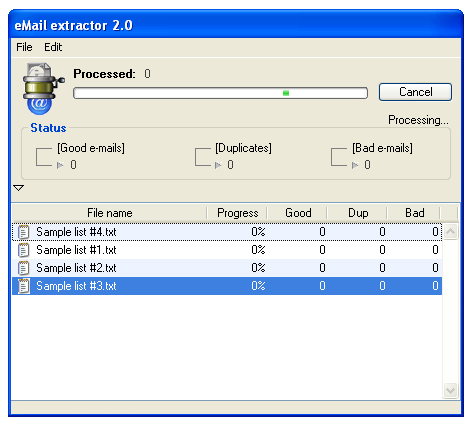Click the Good e-mails flag icon
Screen dimensions: 472x425
(60, 165)
